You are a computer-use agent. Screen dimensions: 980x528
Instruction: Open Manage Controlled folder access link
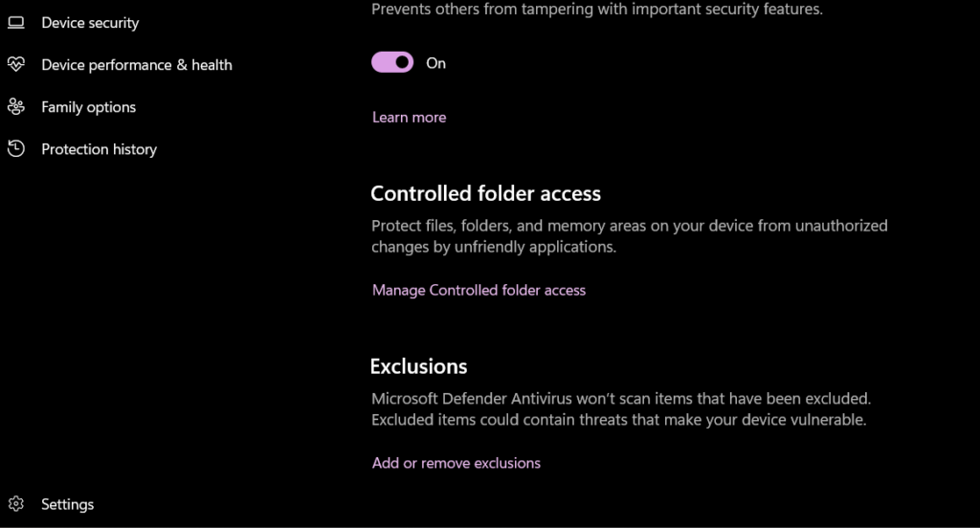tap(479, 290)
